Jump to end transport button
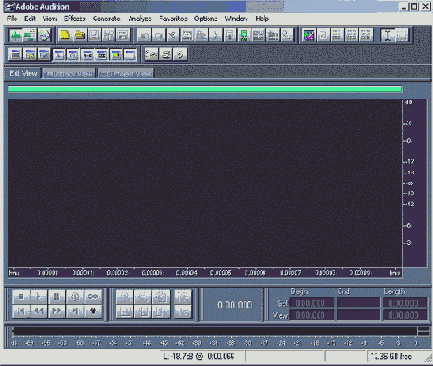The width and height of the screenshot is (433, 366). pyautogui.click(x=75, y=311)
